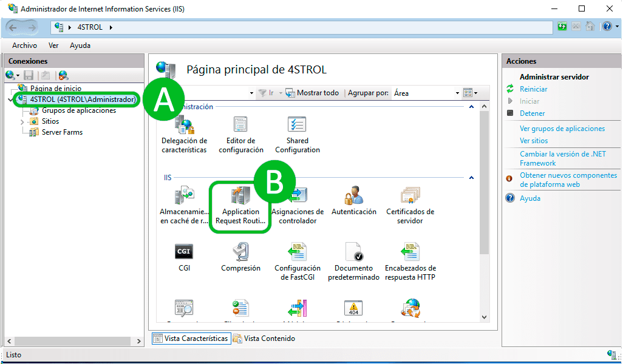Image resolution: width=623 pixels, height=364 pixels.
Task: Collapse the Administración group section
Action: tap(471, 107)
